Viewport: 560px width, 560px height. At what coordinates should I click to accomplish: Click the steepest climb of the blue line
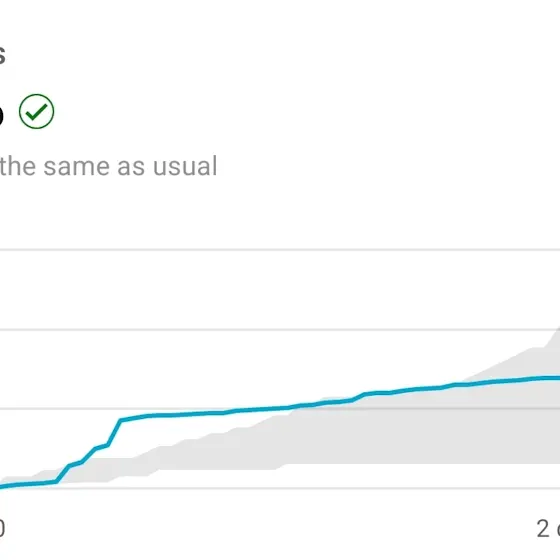point(114,433)
